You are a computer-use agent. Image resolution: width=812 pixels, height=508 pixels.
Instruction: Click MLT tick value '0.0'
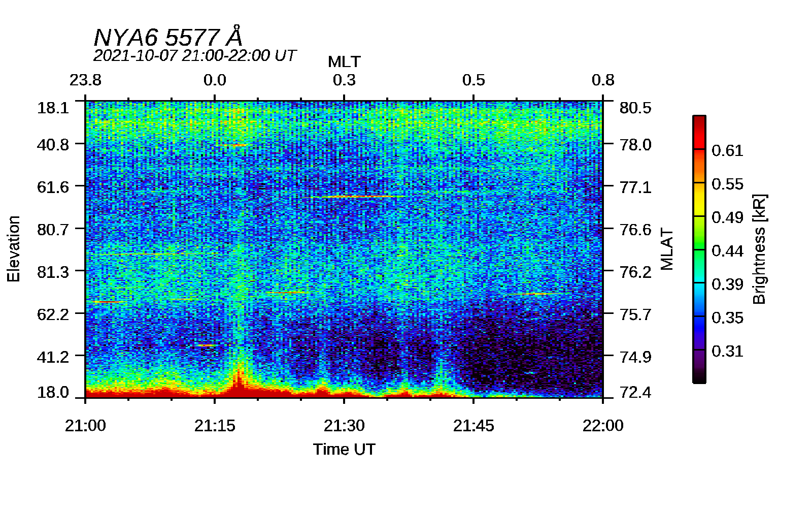[215, 80]
